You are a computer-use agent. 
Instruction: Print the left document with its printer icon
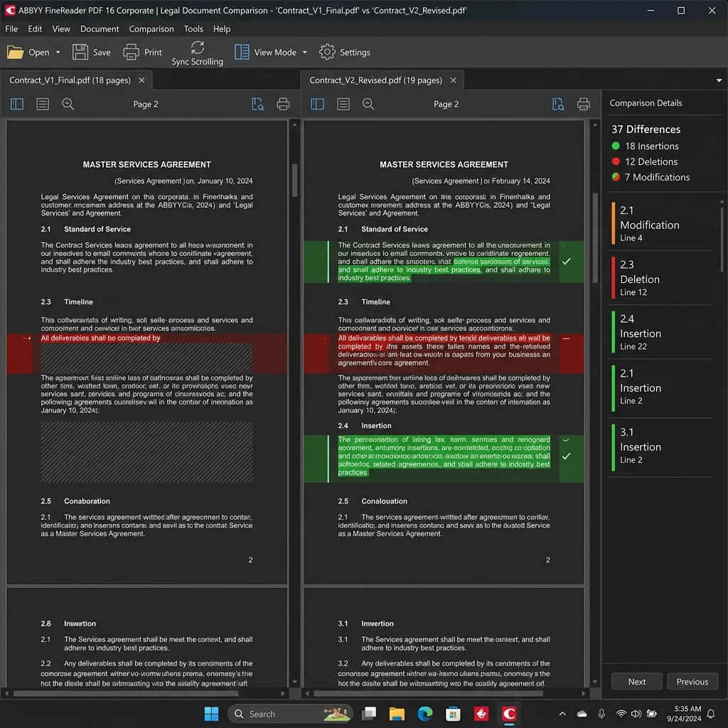[x=283, y=104]
